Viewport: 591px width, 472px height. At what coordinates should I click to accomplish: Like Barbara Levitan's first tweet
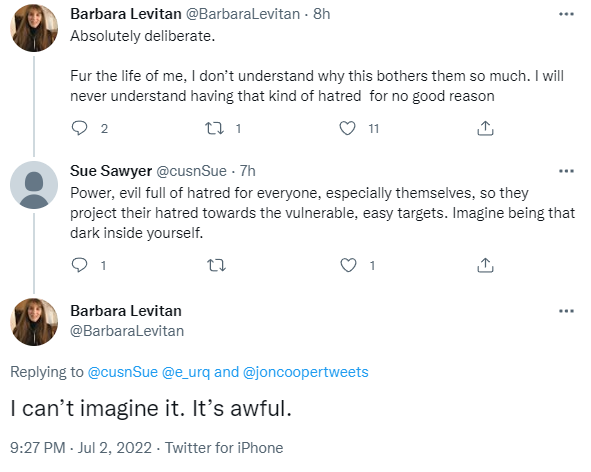click(347, 128)
